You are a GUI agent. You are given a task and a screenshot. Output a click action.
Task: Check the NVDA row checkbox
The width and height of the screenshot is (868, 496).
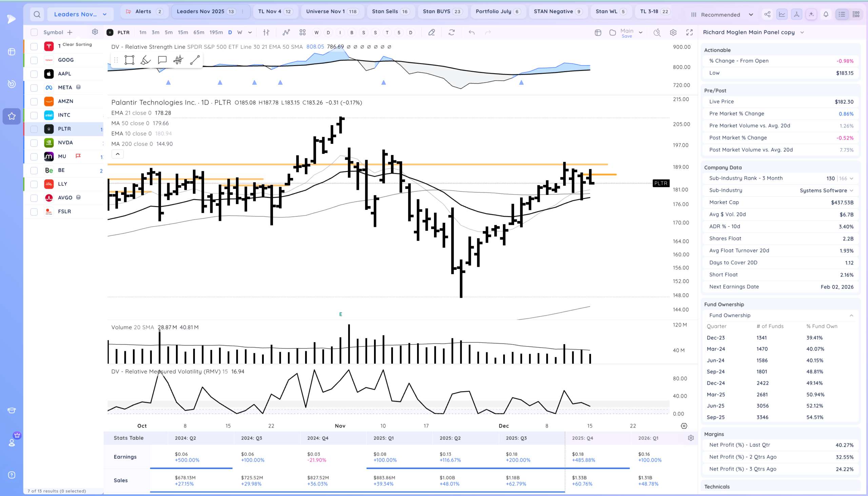(34, 143)
